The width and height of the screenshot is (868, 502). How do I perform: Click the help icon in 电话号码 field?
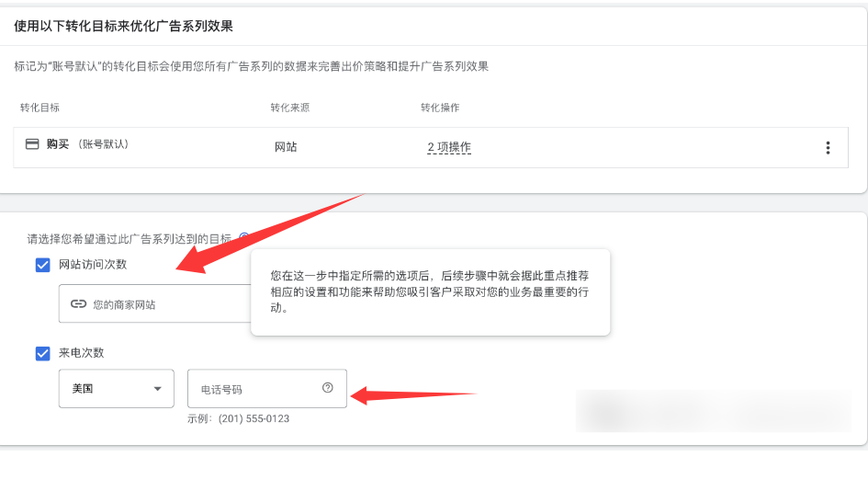(328, 388)
